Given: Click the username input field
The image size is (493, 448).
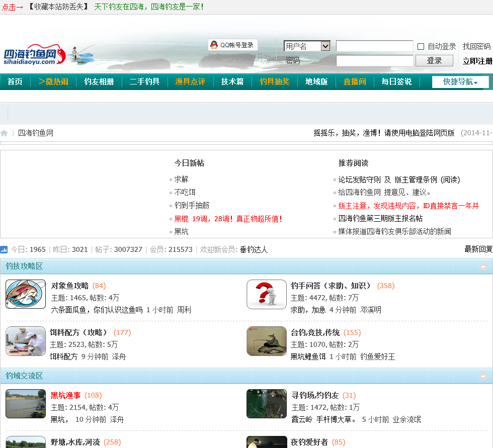Looking at the screenshot, I should point(374,46).
